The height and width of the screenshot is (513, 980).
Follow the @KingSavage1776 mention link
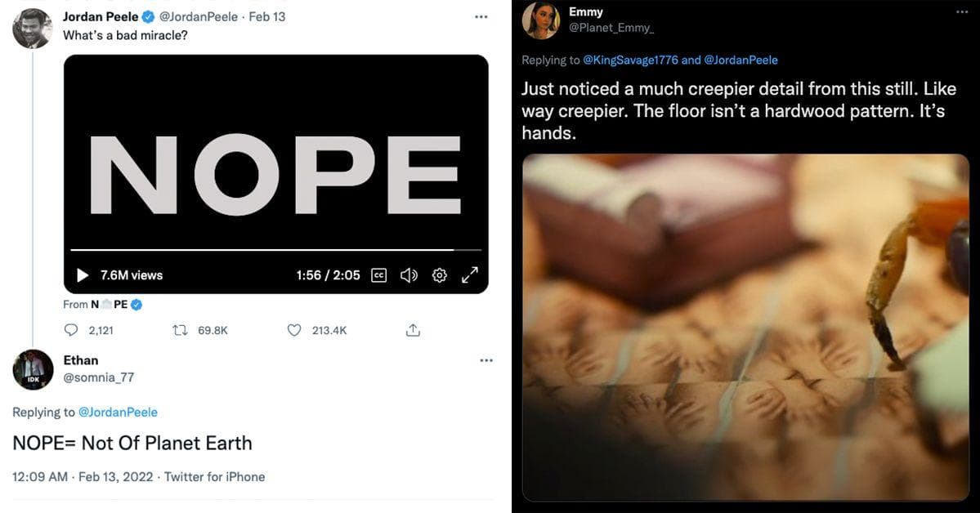(630, 60)
